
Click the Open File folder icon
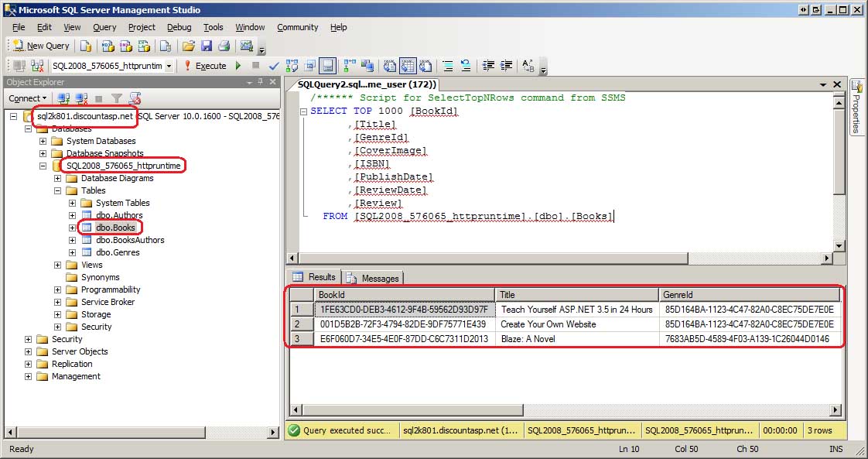tap(189, 46)
